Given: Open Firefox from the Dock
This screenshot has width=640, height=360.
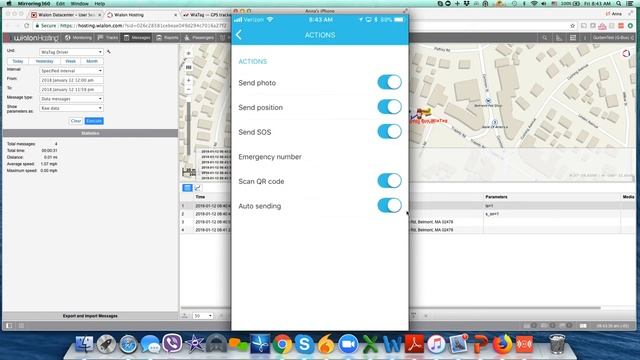Looking at the screenshot, I should 502,344.
